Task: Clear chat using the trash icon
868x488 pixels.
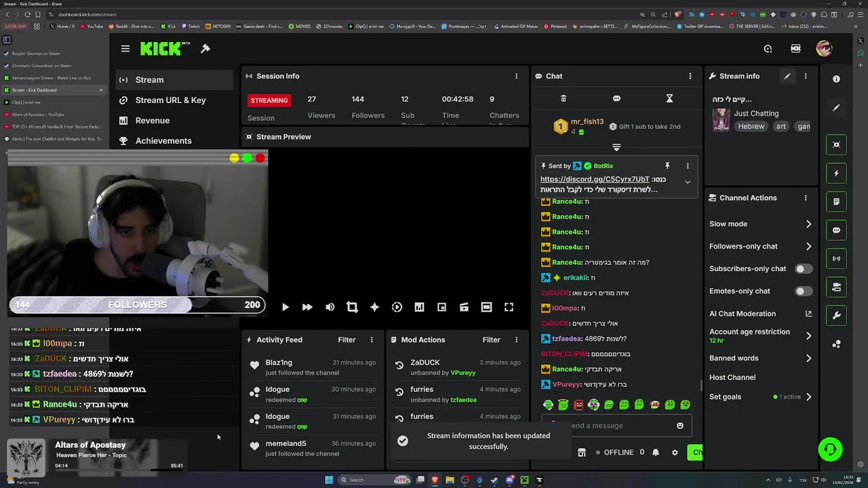Action: [564, 98]
